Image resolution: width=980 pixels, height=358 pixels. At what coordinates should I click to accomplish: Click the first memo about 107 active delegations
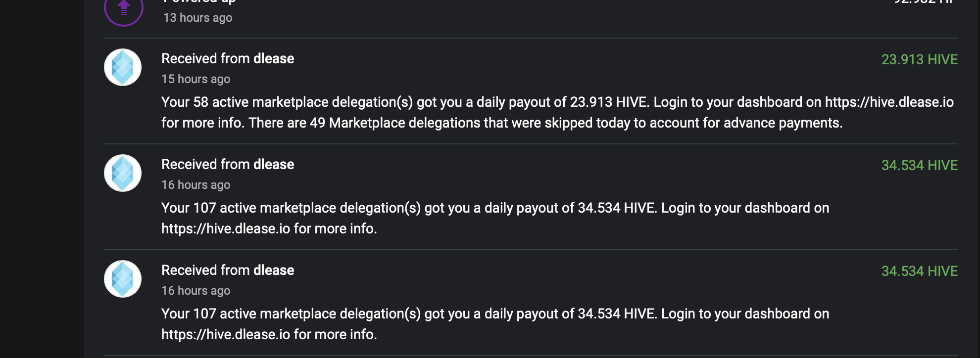(x=495, y=208)
